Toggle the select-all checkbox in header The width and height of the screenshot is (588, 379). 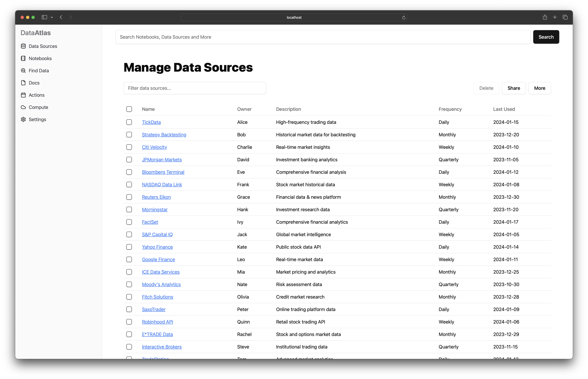129,109
